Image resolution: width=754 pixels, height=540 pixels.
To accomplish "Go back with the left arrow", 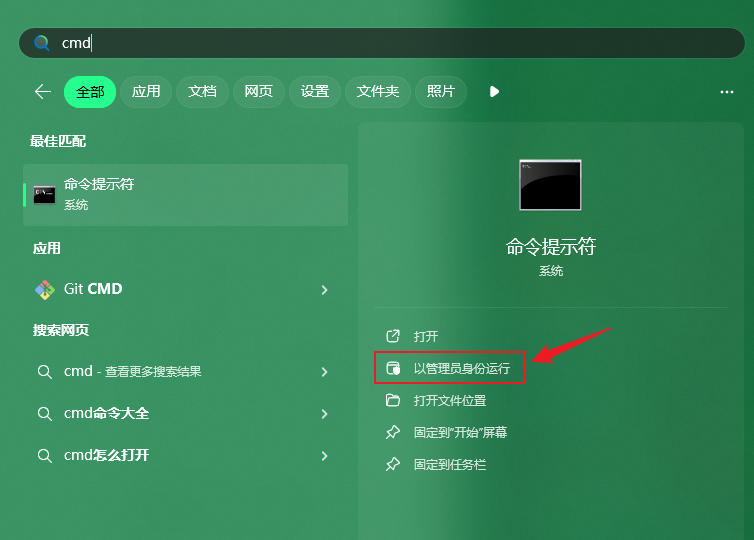I will pos(43,91).
